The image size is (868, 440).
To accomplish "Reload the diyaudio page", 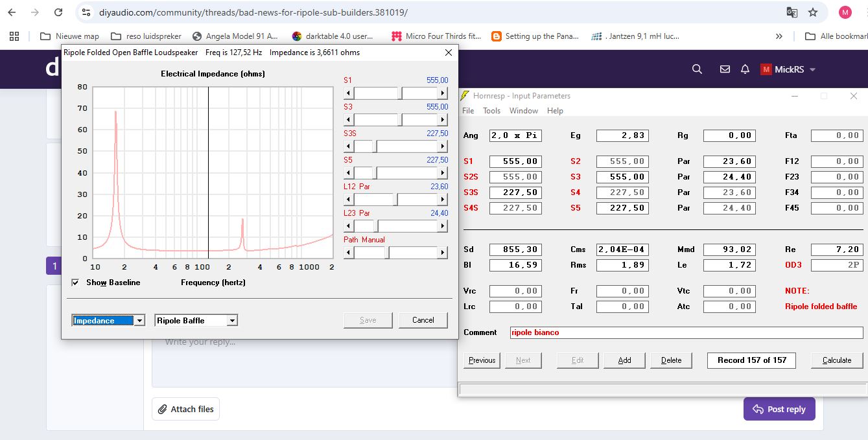I will (x=58, y=12).
